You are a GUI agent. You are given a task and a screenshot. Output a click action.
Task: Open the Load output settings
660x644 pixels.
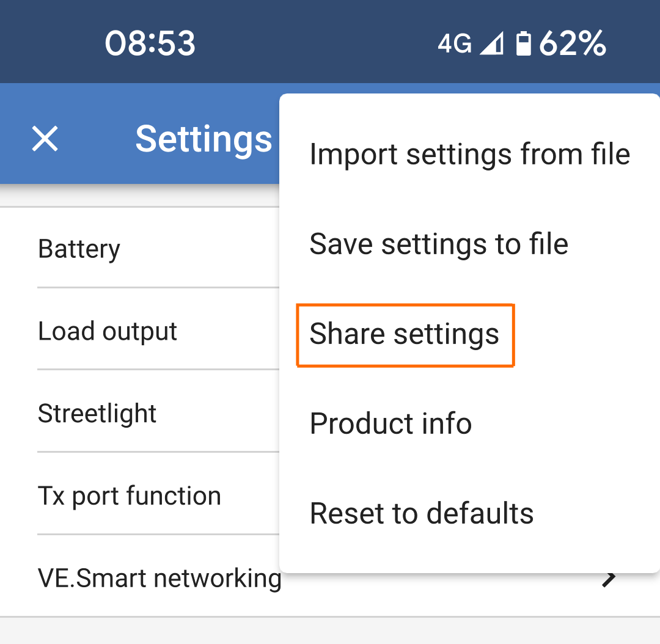[x=108, y=331]
